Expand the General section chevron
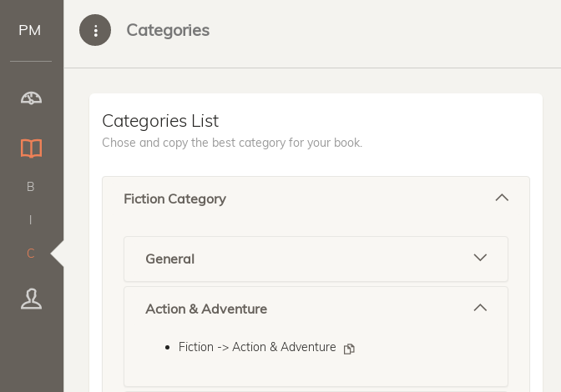The width and height of the screenshot is (561, 392). coord(480,258)
